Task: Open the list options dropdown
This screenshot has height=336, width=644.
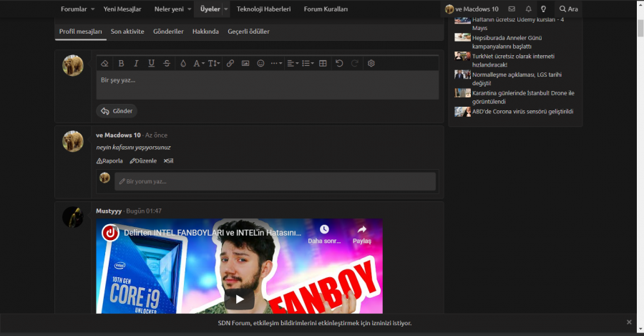Action: coord(308,63)
